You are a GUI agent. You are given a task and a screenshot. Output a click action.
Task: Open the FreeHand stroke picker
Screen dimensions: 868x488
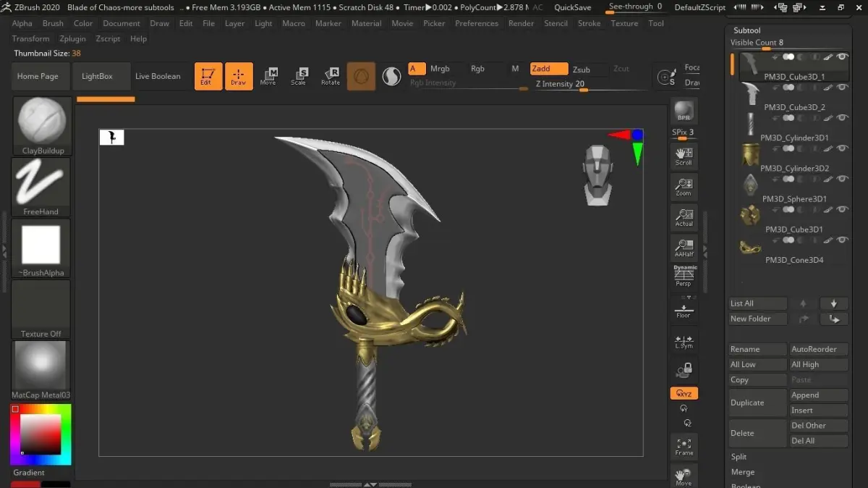[x=41, y=187]
